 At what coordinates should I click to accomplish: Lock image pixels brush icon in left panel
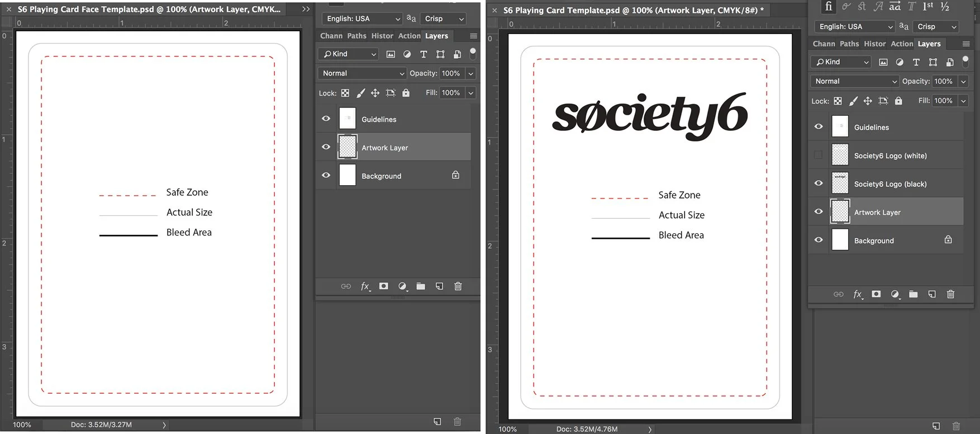coord(361,93)
